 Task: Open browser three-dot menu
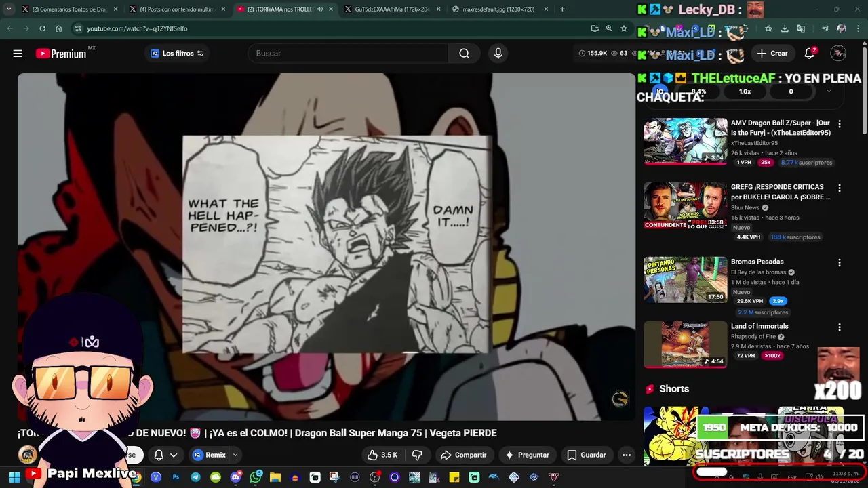(858, 28)
